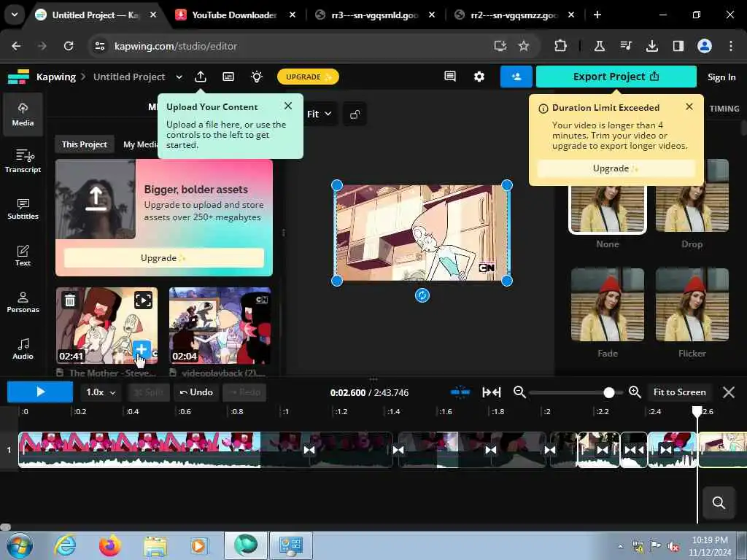Viewport: 747px width, 560px height.
Task: Select the Drop transition thumbnail
Action: coord(692,195)
